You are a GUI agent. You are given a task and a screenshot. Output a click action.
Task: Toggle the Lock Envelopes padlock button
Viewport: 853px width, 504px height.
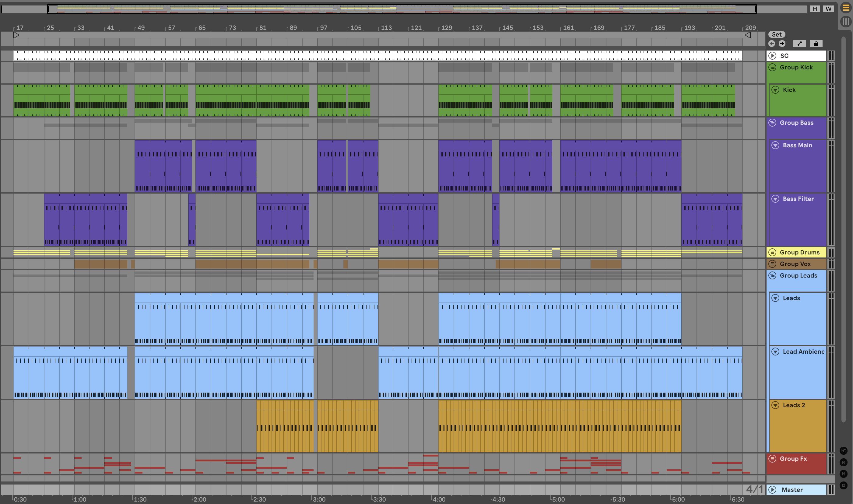point(816,44)
